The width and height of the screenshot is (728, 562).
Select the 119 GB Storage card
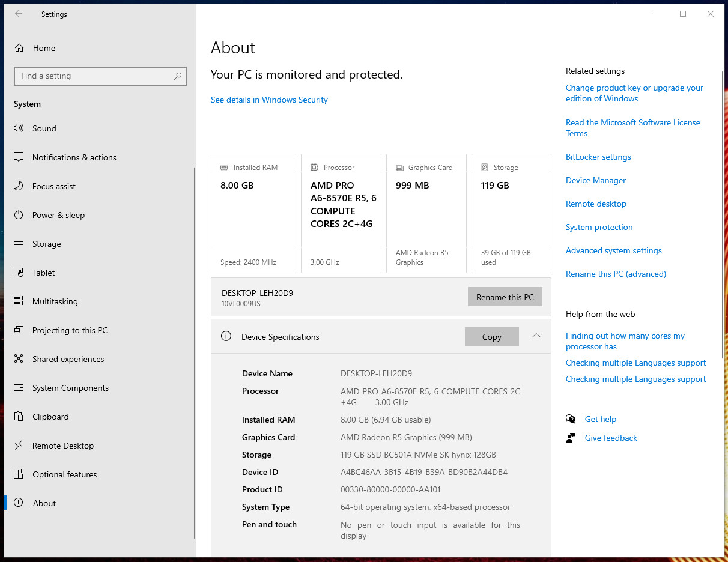click(x=511, y=213)
